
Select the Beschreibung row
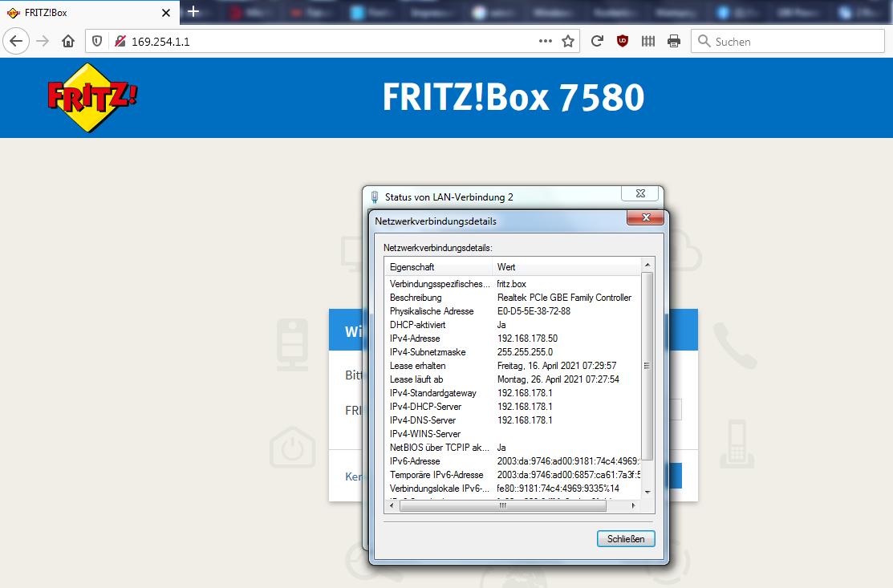[x=513, y=297]
